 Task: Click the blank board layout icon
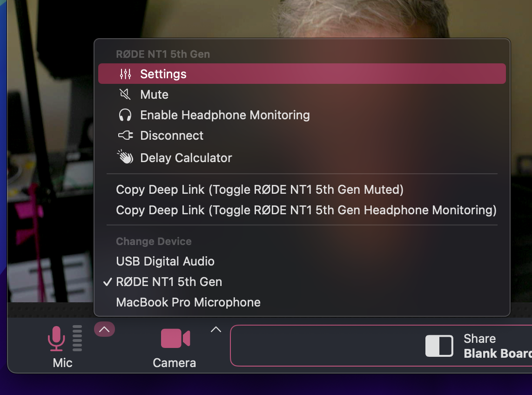click(x=439, y=346)
